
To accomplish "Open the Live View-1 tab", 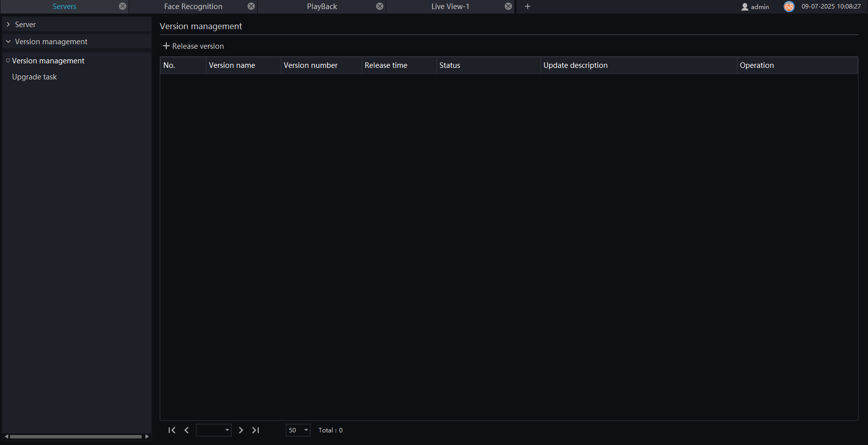I will pos(451,7).
